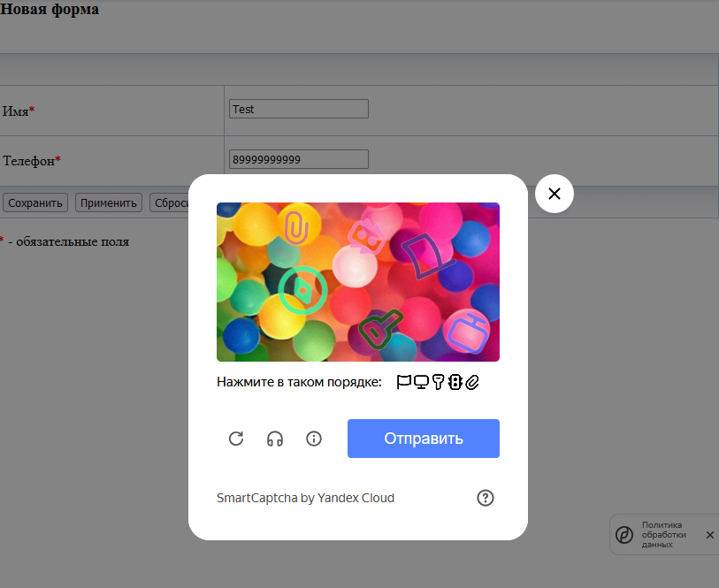
Task: Open SmartCaptcha help question mark
Action: pyautogui.click(x=485, y=498)
